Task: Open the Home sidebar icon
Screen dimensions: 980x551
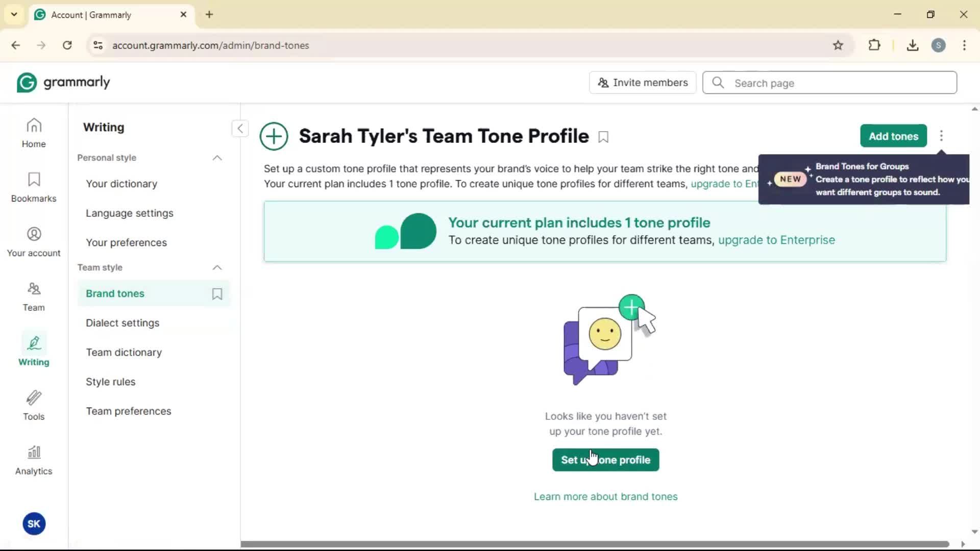Action: click(34, 133)
